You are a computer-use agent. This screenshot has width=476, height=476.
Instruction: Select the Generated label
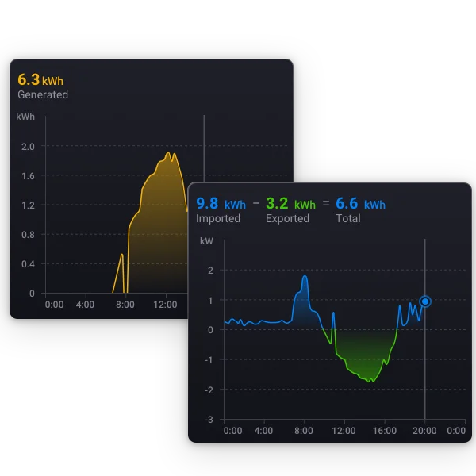pos(43,94)
